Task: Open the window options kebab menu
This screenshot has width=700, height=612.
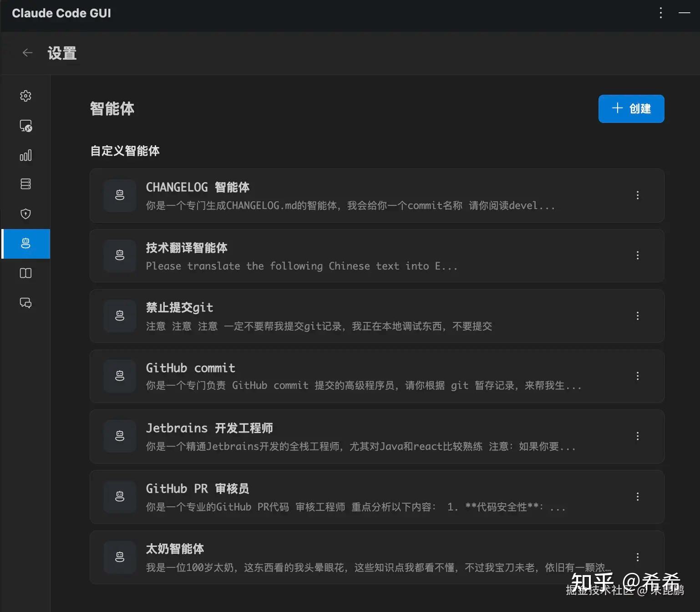Action: point(661,13)
